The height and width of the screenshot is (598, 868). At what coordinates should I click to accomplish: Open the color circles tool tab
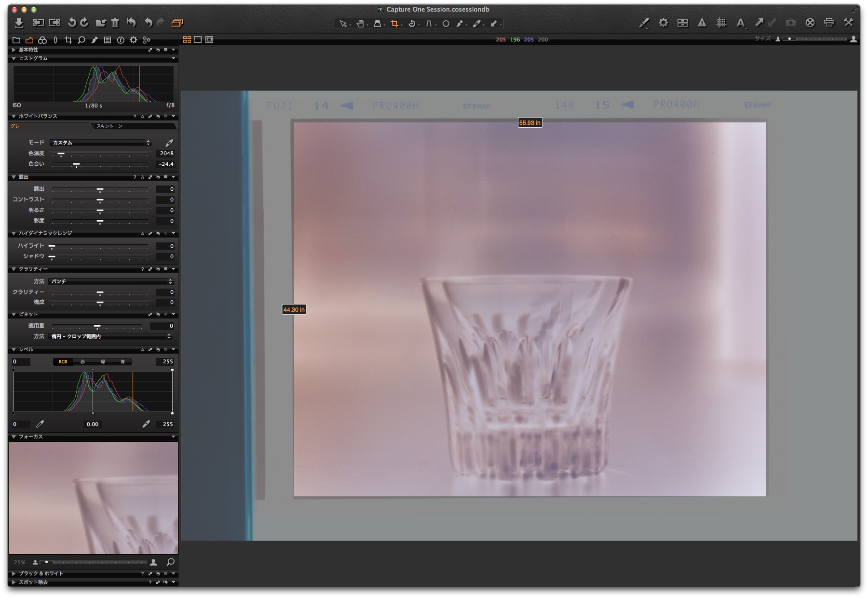click(x=42, y=40)
